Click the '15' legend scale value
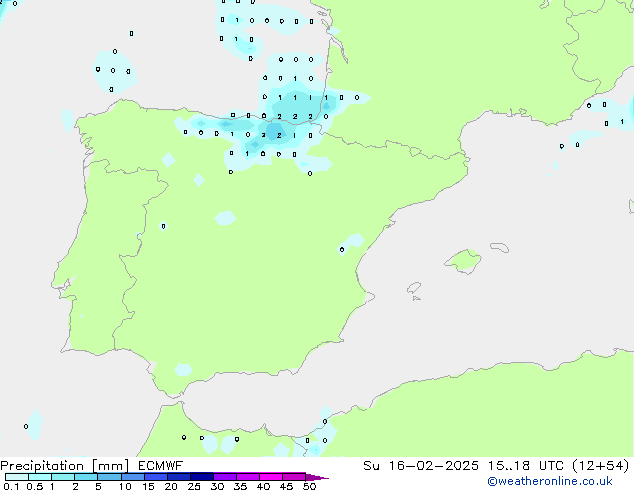This screenshot has height=490, width=634. click(148, 486)
